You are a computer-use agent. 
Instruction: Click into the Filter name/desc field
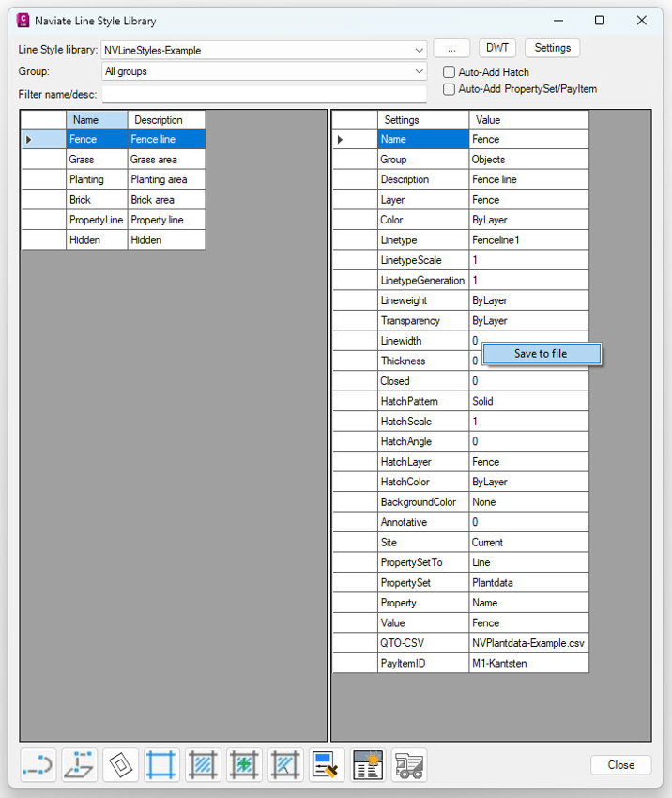click(x=264, y=94)
